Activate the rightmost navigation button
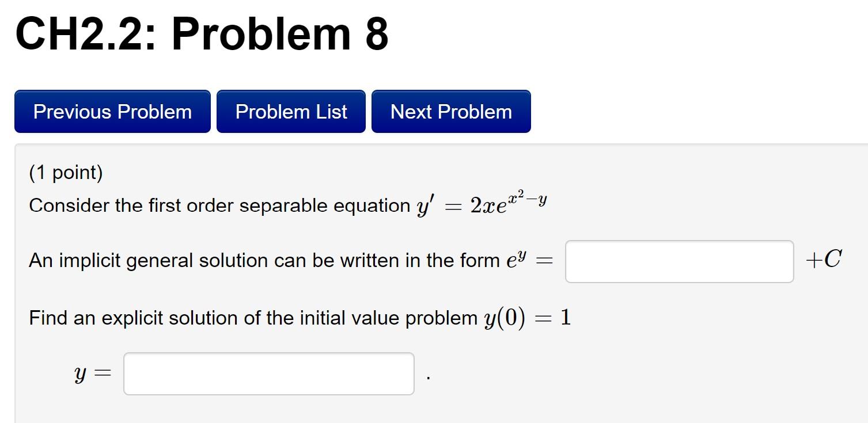The width and height of the screenshot is (868, 423). click(x=450, y=111)
